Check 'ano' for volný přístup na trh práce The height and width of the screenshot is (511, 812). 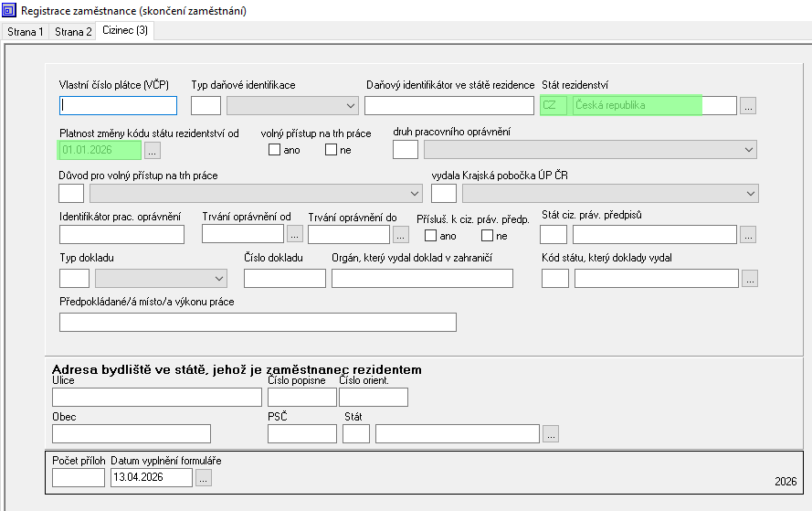tap(274, 150)
